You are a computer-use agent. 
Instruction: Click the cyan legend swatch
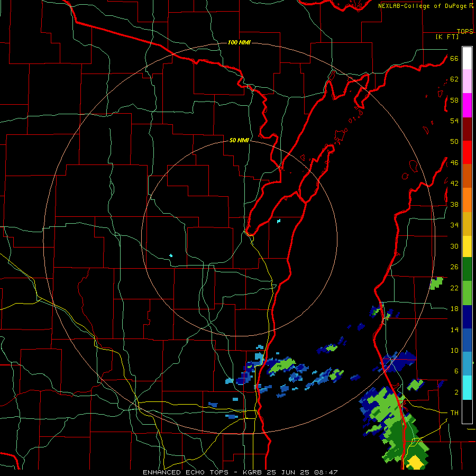(467, 388)
